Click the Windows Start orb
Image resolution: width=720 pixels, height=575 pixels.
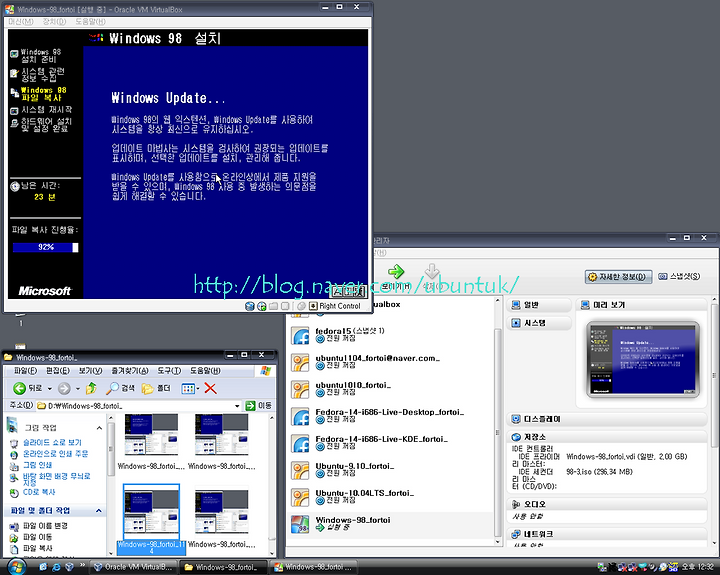[17, 567]
